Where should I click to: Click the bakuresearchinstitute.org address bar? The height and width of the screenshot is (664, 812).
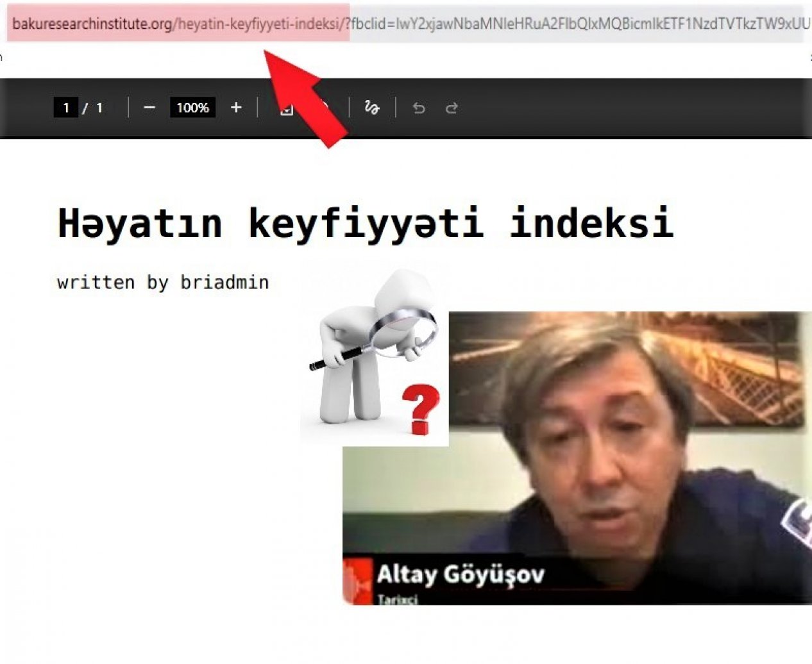[92, 24]
